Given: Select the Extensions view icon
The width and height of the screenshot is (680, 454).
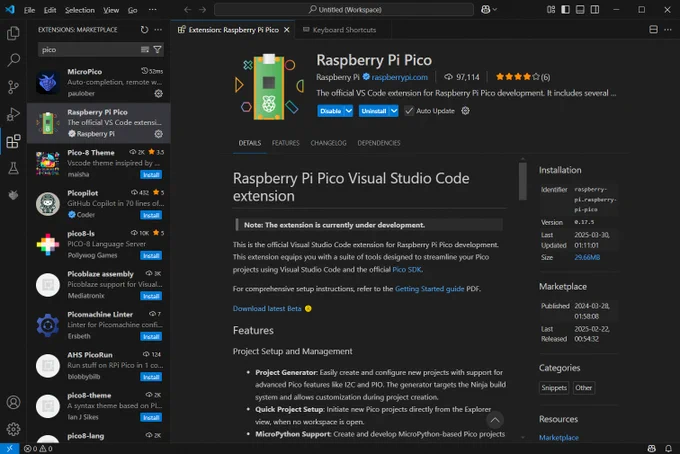Looking at the screenshot, I should point(13,141).
